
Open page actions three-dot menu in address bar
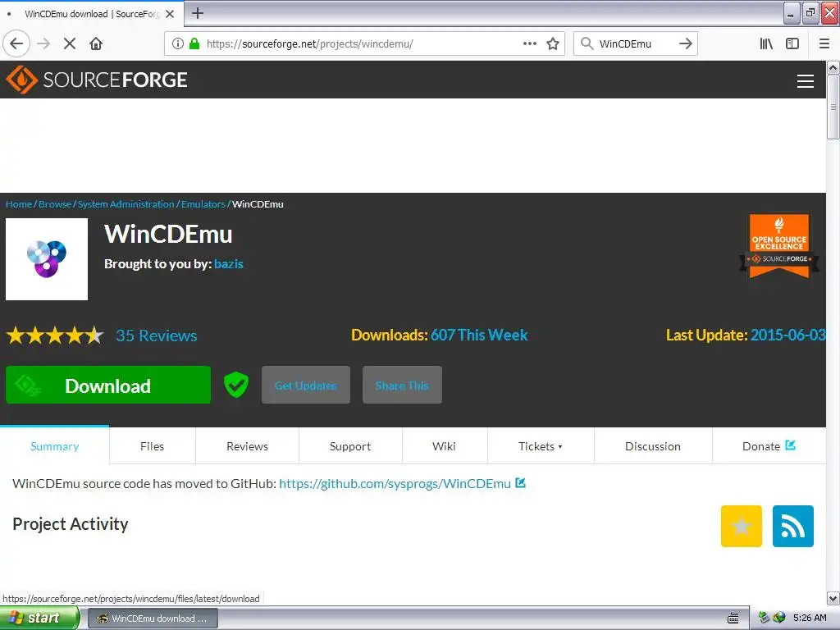point(530,43)
